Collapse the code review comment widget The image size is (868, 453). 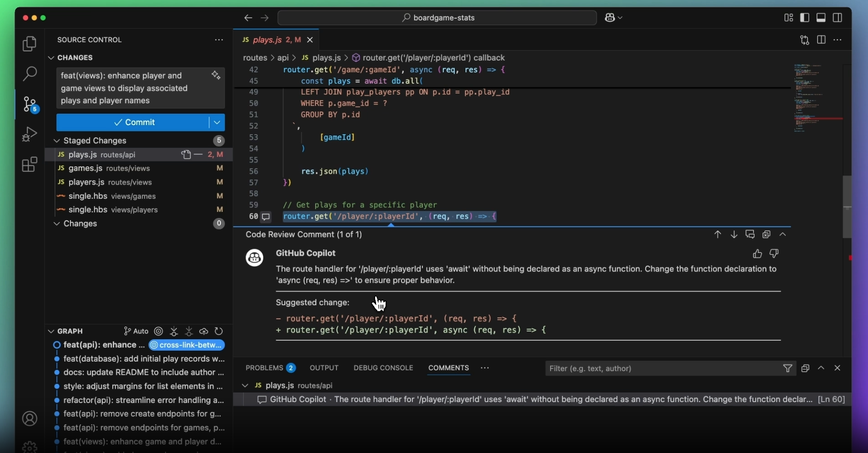pyautogui.click(x=783, y=235)
